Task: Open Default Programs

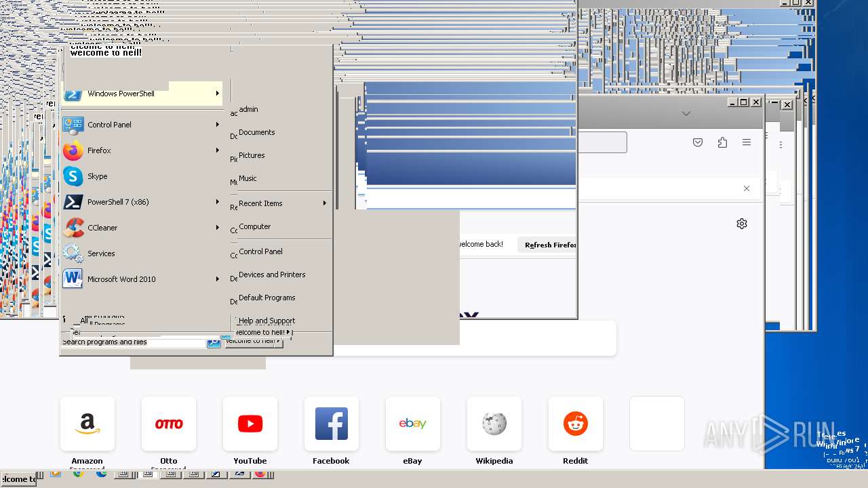Action: tap(267, 298)
